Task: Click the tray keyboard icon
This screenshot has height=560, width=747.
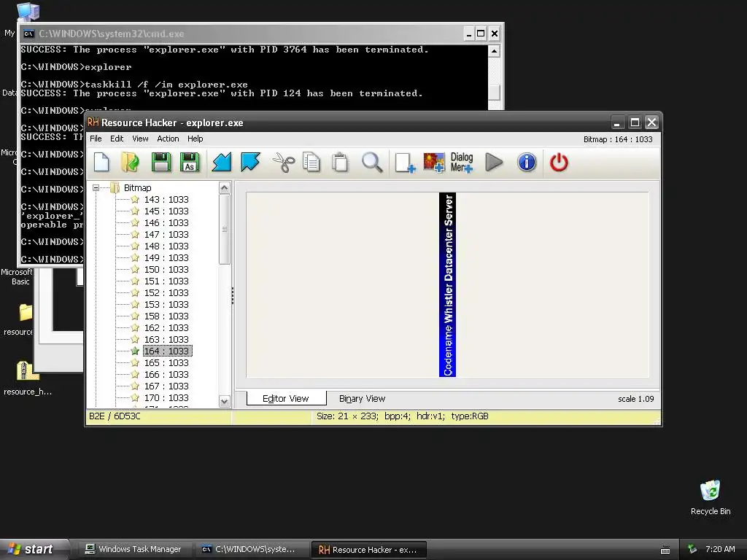Action: click(x=665, y=550)
